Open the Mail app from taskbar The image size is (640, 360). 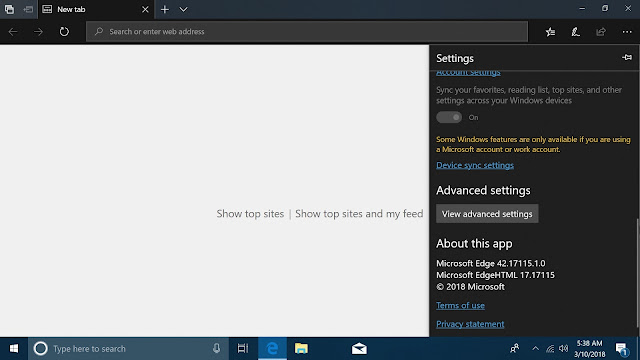click(x=359, y=349)
